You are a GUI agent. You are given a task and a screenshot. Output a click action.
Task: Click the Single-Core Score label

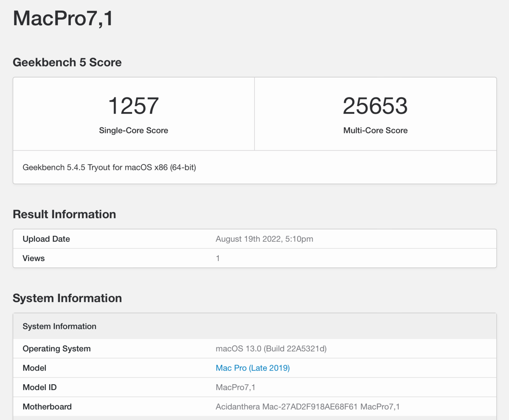[x=133, y=130]
